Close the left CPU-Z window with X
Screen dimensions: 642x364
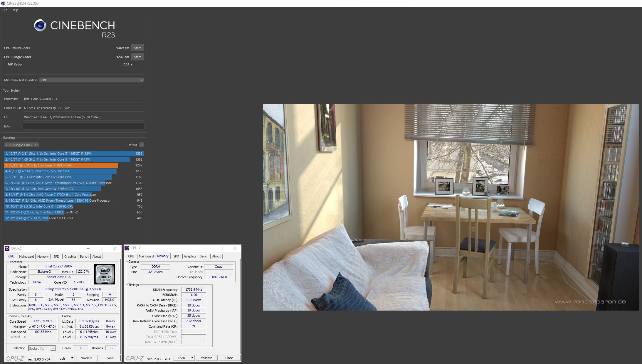pos(115,248)
